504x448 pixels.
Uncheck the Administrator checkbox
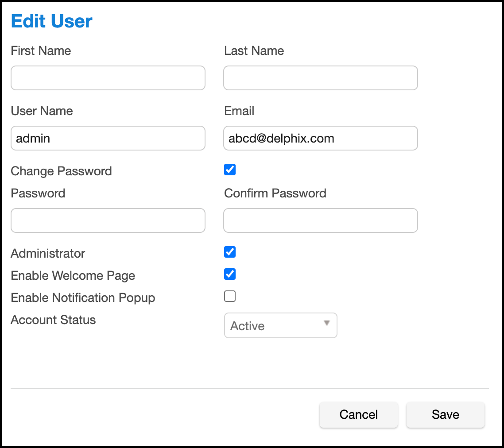230,252
